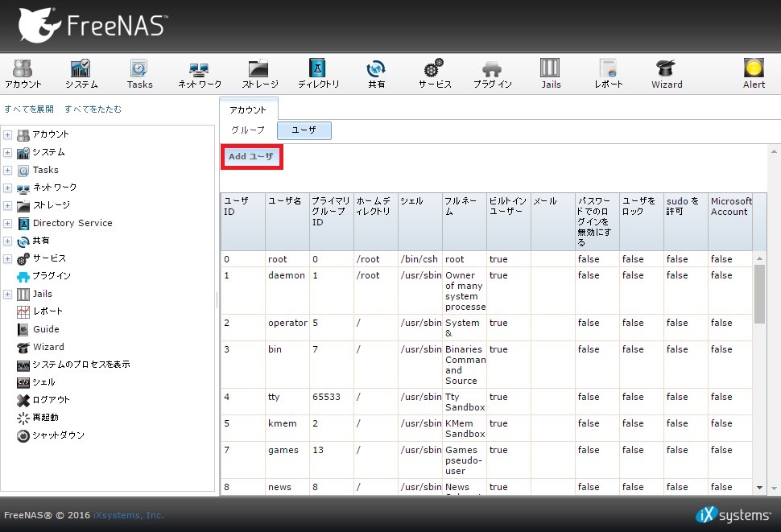Switch to the ユーザ sub-tab
This screenshot has width=781, height=532.
304,130
